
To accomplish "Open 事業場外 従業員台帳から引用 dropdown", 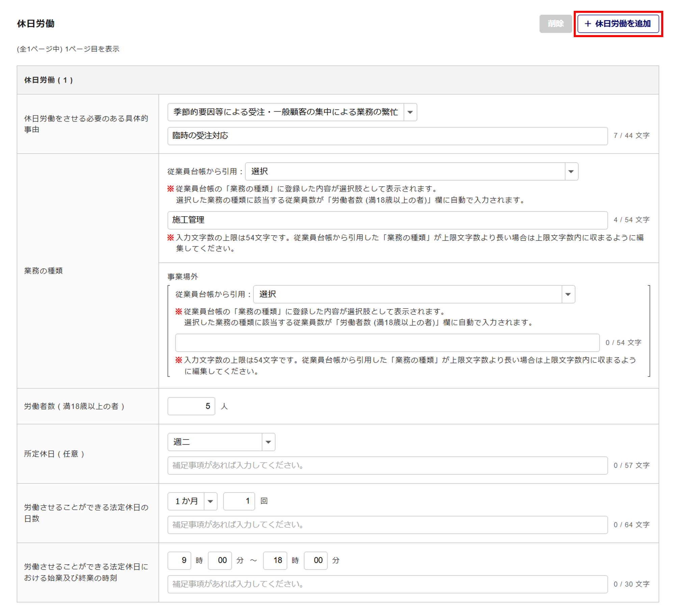I will click(x=407, y=294).
